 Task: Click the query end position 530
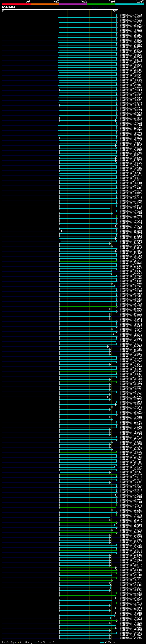click(115, 11)
